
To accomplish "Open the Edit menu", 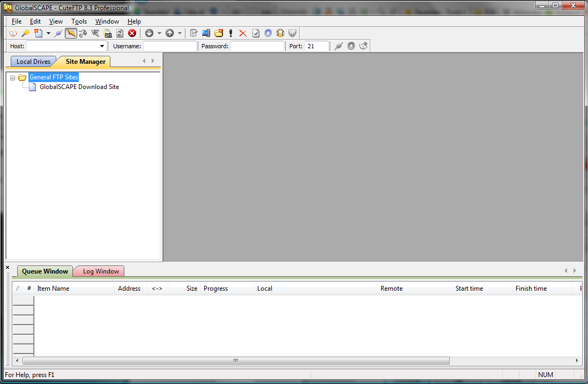I will click(x=35, y=21).
